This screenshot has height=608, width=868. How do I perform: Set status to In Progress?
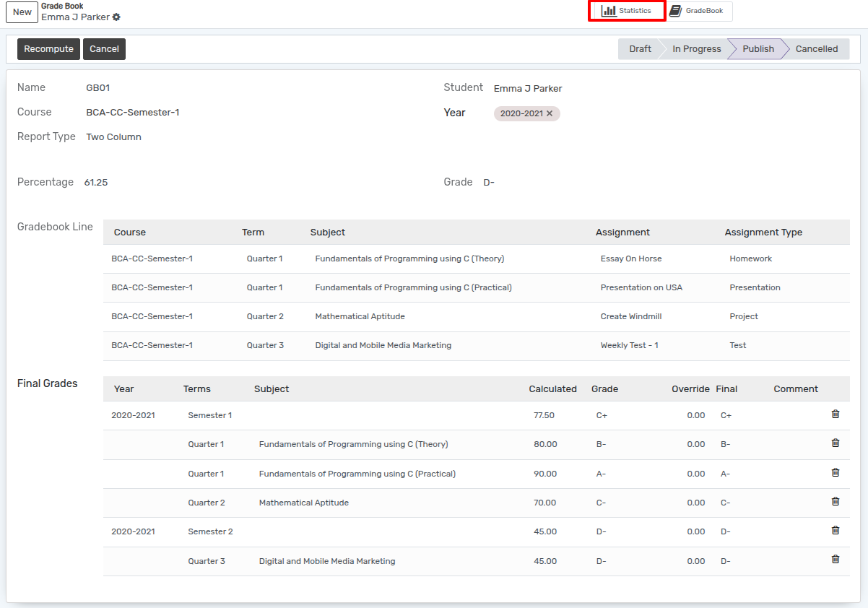tap(696, 49)
